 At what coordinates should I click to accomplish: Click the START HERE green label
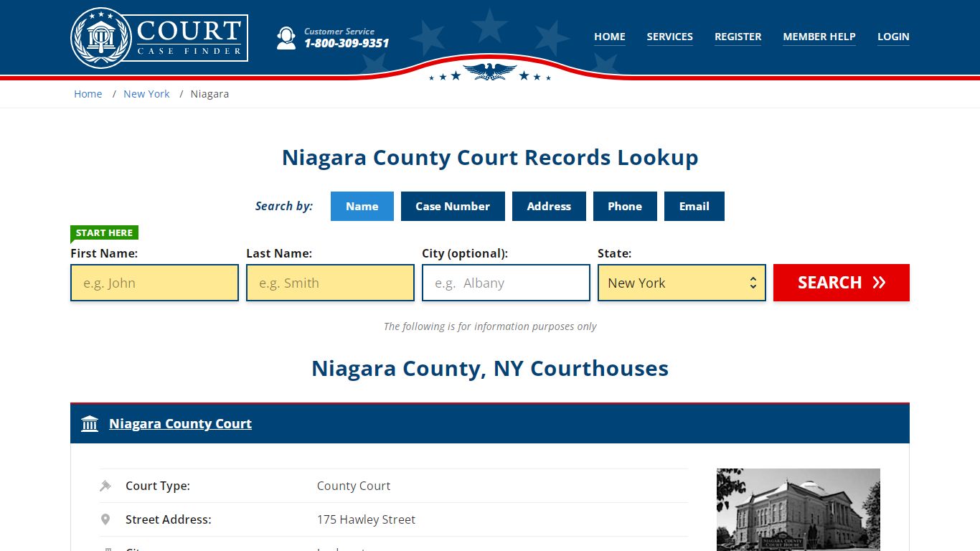pyautogui.click(x=104, y=232)
